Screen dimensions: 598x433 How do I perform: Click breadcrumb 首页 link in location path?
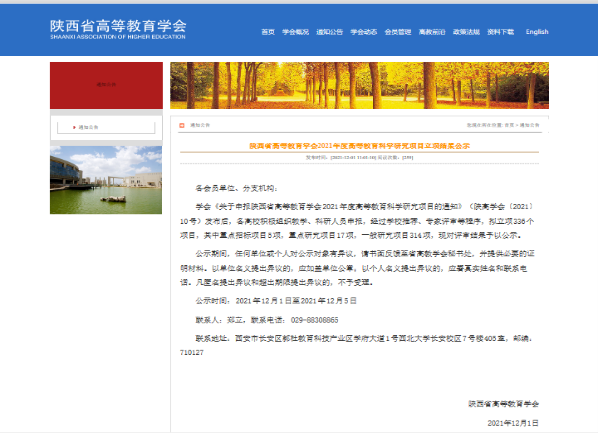point(509,125)
